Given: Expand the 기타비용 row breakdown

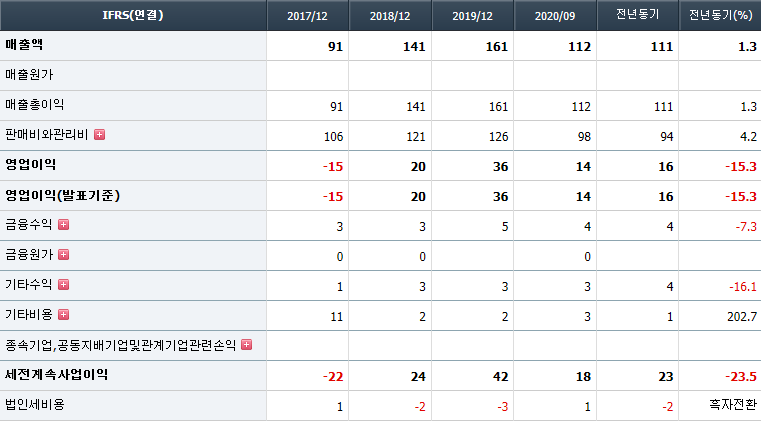Looking at the screenshot, I should click(64, 315).
